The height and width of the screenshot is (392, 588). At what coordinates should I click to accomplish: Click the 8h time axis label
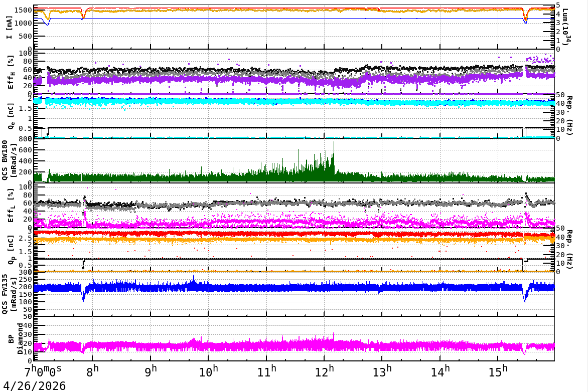tap(94, 371)
